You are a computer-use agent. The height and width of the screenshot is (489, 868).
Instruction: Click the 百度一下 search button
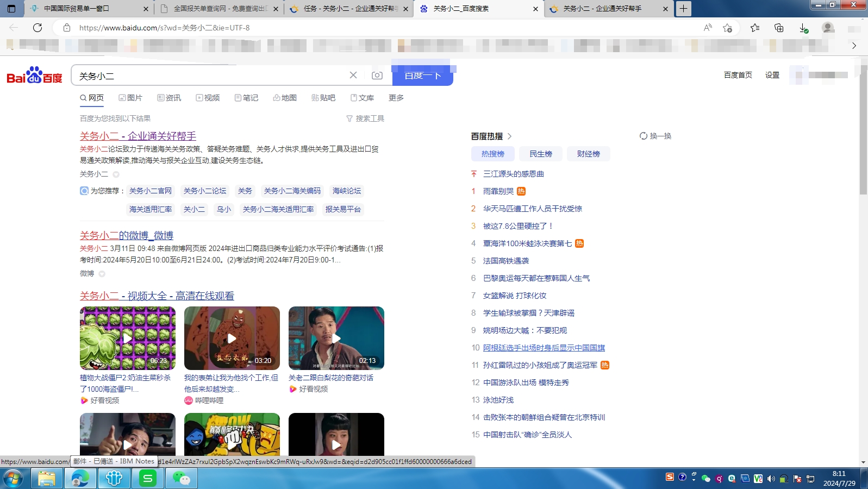pyautogui.click(x=423, y=75)
